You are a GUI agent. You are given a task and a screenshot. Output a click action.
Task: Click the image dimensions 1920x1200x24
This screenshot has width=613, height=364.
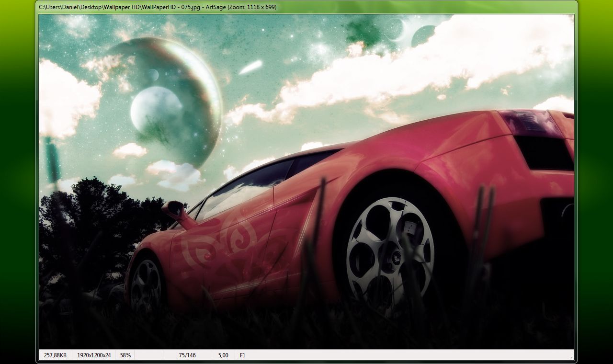point(94,355)
